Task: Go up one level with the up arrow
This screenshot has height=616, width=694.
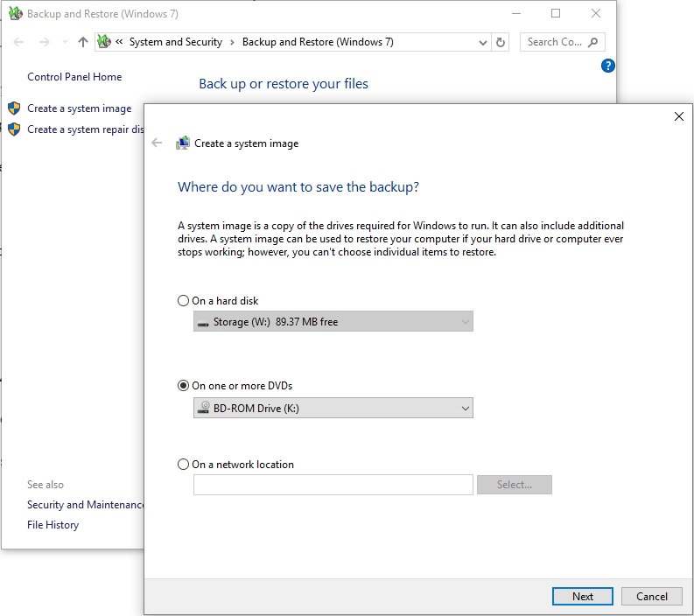Action: tap(83, 42)
